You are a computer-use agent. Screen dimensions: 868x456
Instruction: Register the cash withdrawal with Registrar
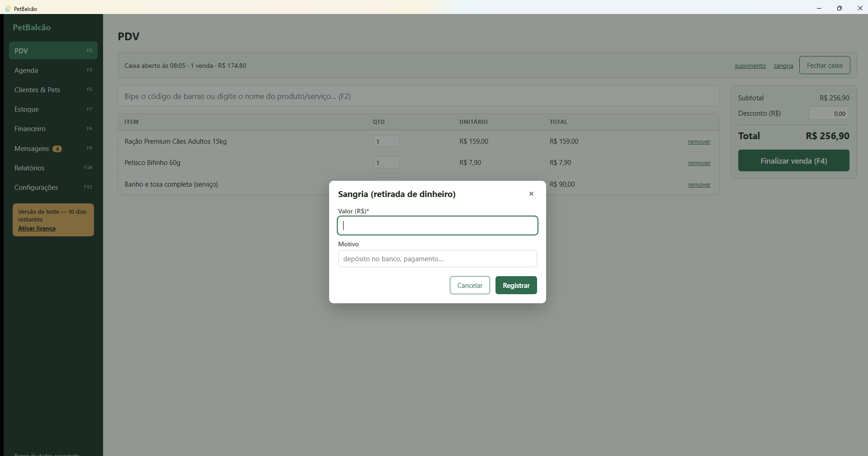coord(516,285)
